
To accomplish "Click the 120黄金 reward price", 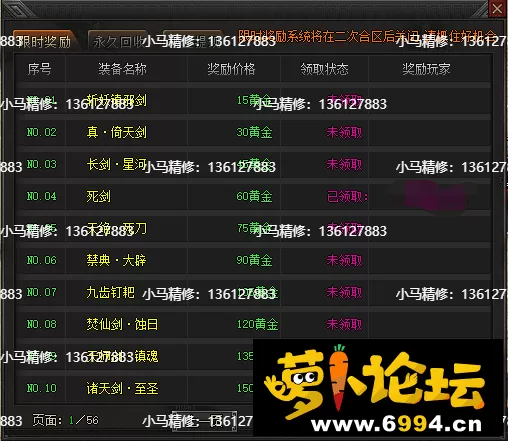I will pyautogui.click(x=257, y=324).
